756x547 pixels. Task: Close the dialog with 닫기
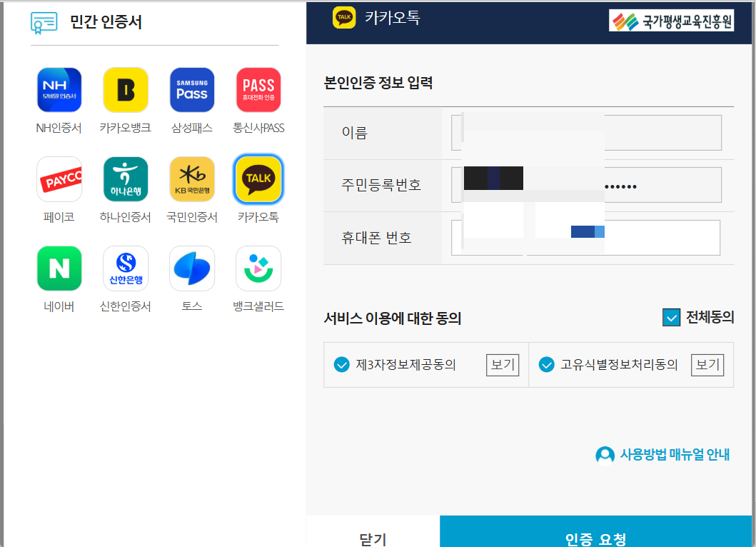point(373,531)
